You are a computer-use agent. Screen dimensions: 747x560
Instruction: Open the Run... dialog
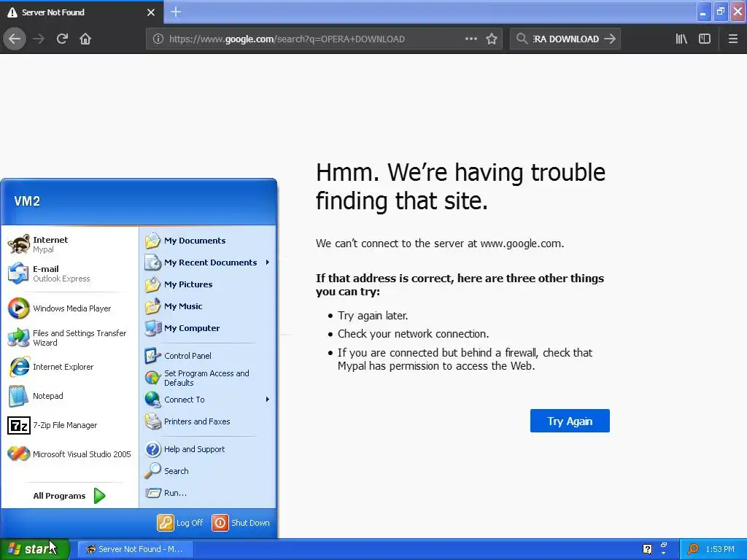click(x=208, y=493)
